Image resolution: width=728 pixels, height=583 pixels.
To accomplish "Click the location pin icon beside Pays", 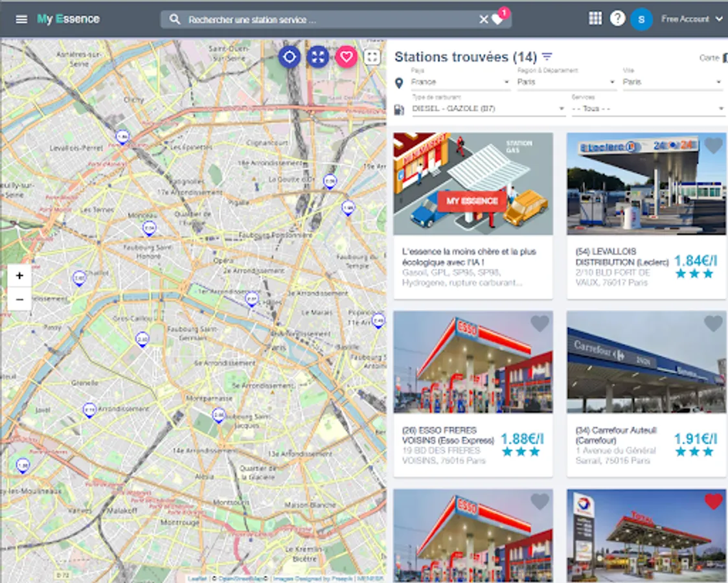I will pos(398,83).
